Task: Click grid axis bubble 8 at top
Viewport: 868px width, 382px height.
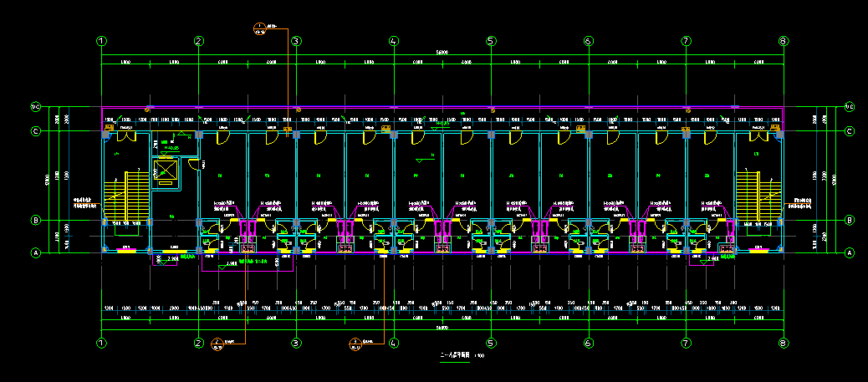Action: tap(784, 41)
